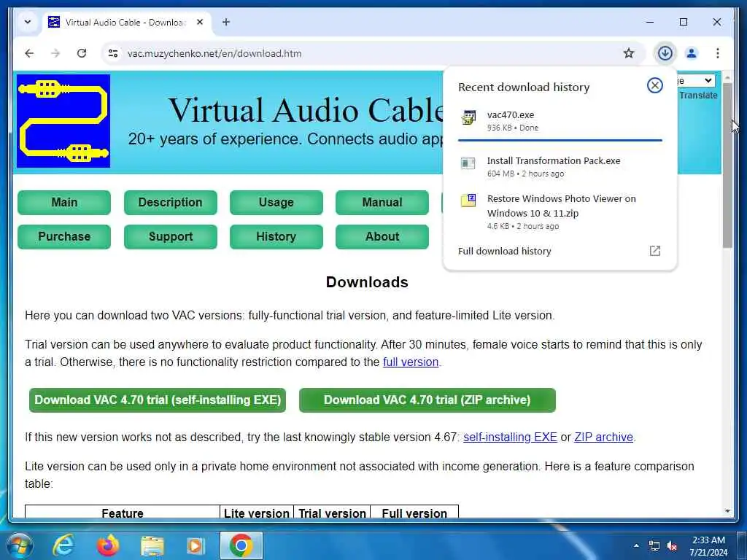
Task: Open the language select dropdown
Action: click(695, 80)
